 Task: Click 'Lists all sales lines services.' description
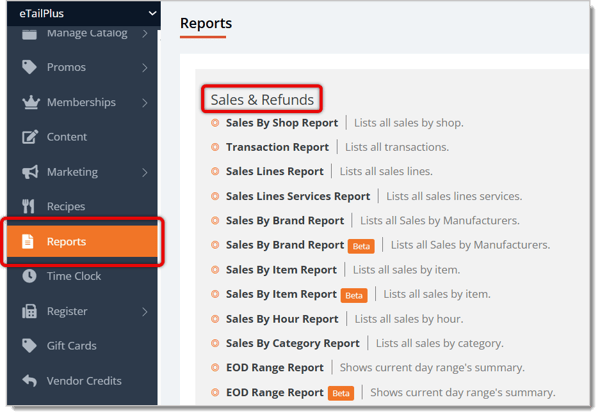454,196
